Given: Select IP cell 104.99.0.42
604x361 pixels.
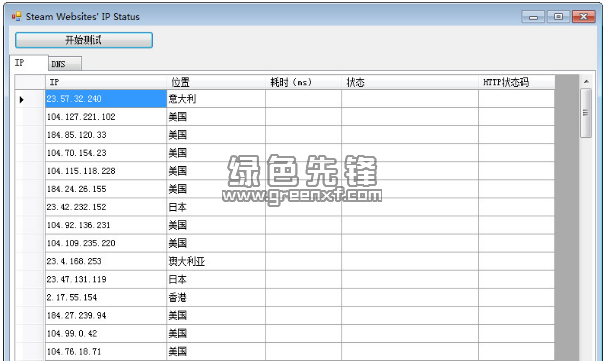Looking at the screenshot, I should (106, 334).
